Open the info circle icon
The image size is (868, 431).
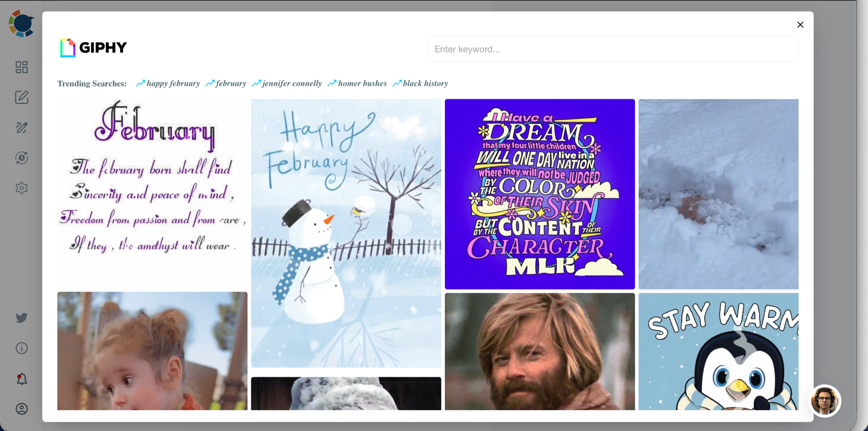click(22, 348)
